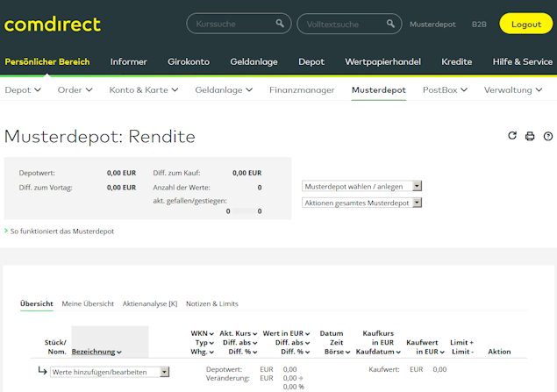Click the Anzahl der Werte label
The height and width of the screenshot is (392, 557).
point(182,188)
